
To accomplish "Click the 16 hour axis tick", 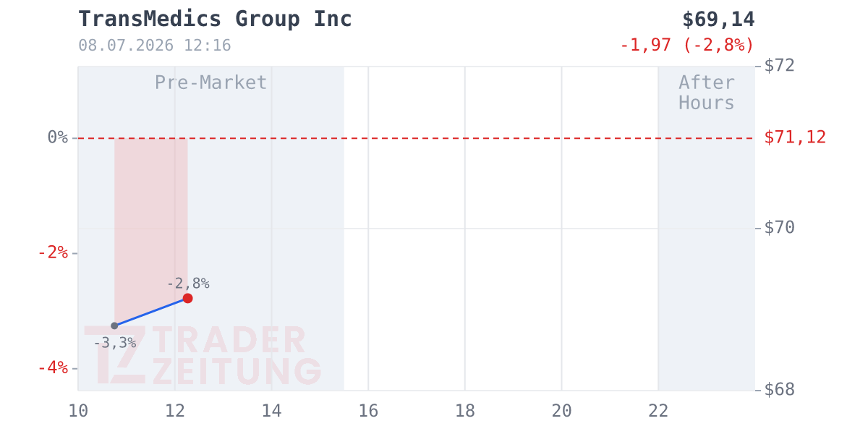I will tap(368, 411).
